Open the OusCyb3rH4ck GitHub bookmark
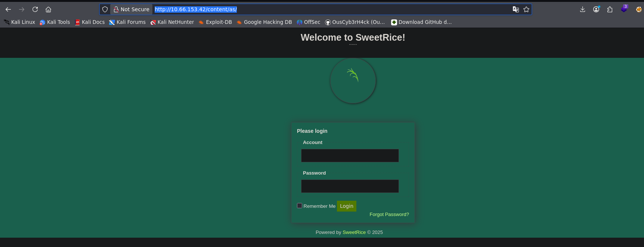The image size is (644, 247). (x=355, y=22)
